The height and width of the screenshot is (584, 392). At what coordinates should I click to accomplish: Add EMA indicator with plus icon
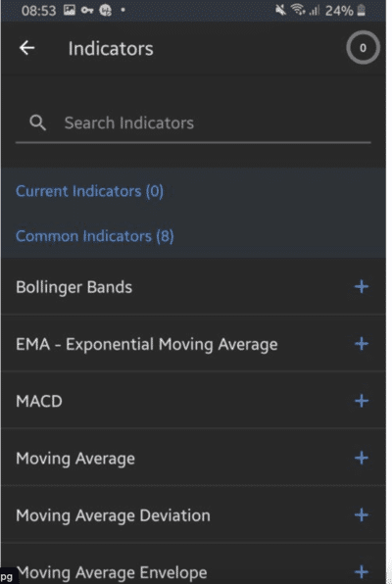tap(361, 344)
